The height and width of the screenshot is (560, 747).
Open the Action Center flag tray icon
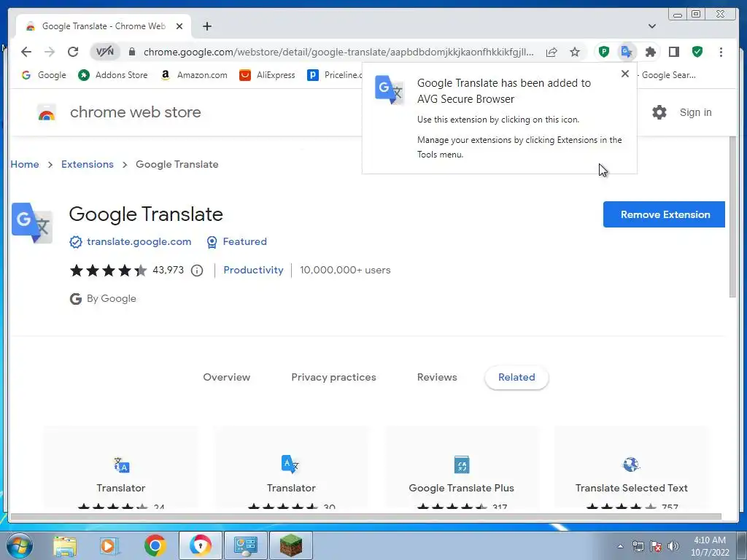click(656, 546)
